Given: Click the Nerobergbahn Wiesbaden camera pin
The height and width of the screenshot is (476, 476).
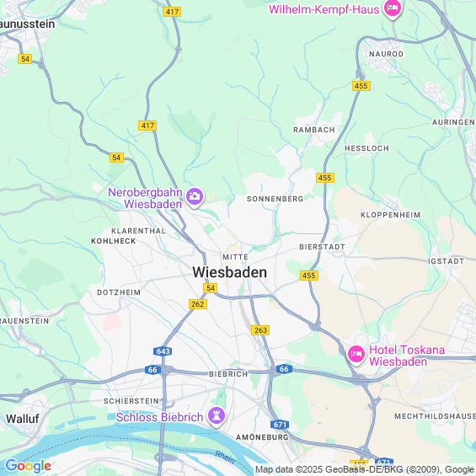Looking at the screenshot, I should pos(195,196).
